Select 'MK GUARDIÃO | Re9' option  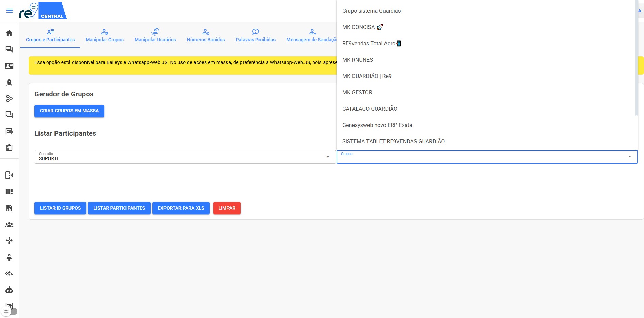point(486,76)
